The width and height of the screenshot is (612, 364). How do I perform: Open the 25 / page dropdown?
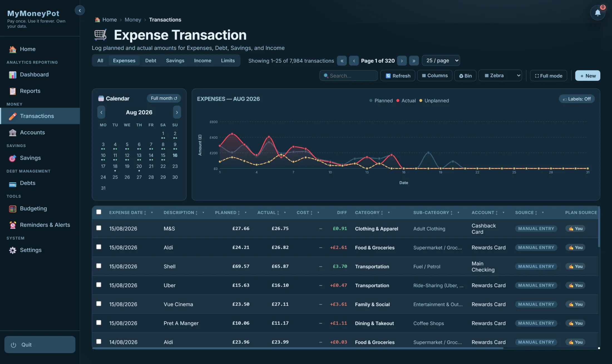pos(441,61)
